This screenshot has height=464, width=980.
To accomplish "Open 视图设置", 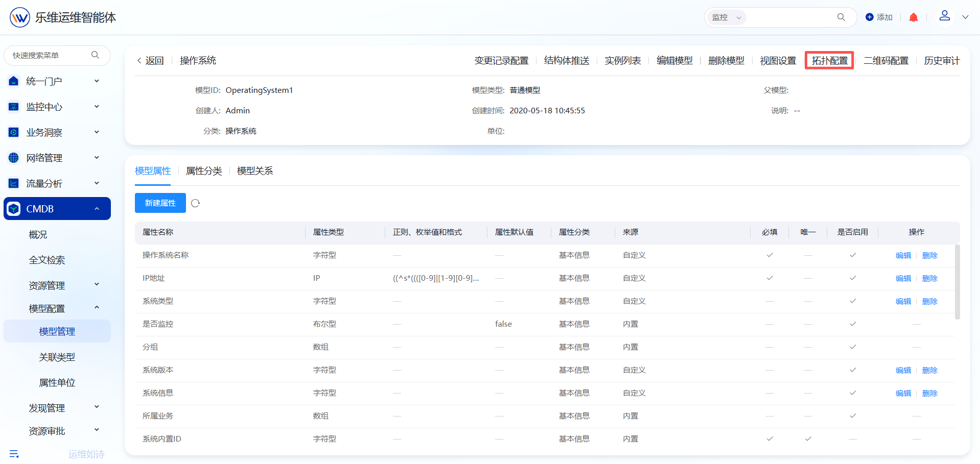I will pyautogui.click(x=778, y=61).
